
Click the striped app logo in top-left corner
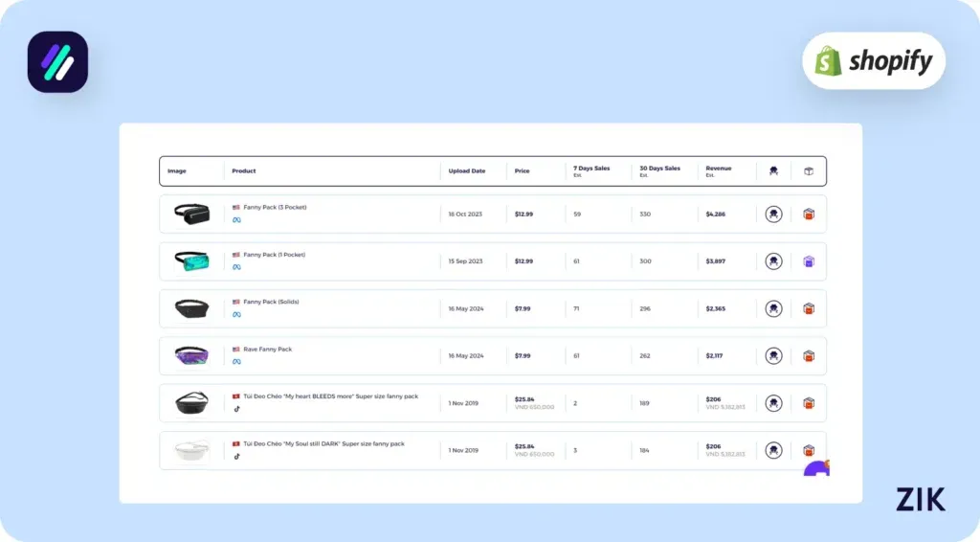[57, 62]
